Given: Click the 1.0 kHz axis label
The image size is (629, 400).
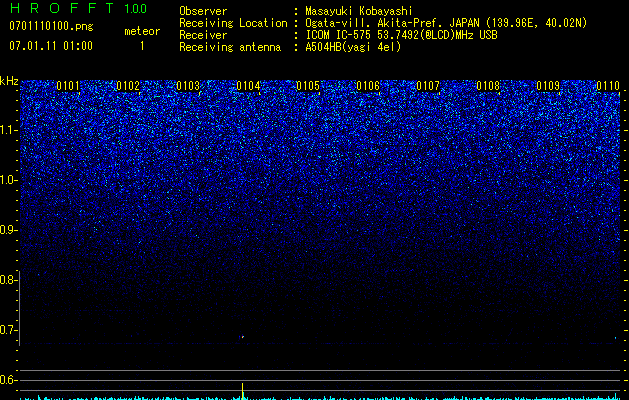Looking at the screenshot, I should 9,180.
